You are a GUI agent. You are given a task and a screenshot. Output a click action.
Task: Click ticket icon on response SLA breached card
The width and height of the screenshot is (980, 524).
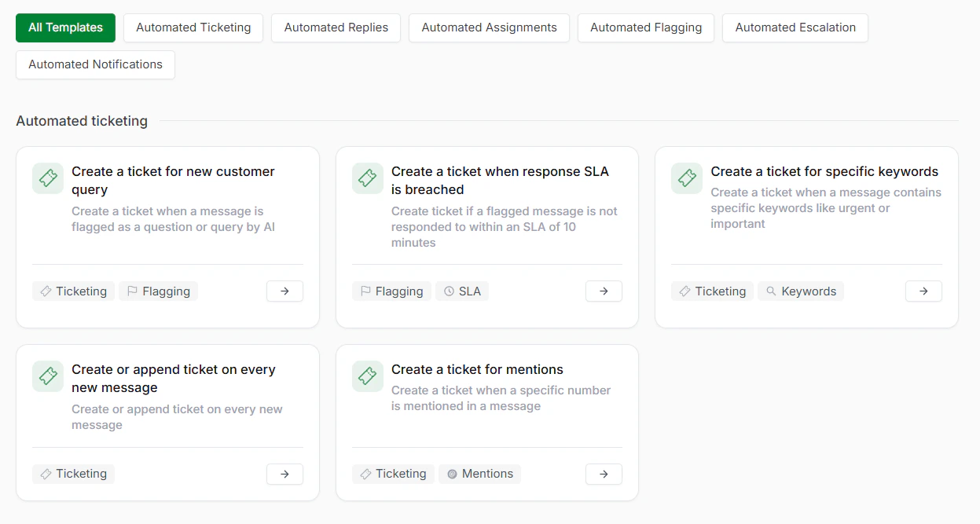point(367,178)
